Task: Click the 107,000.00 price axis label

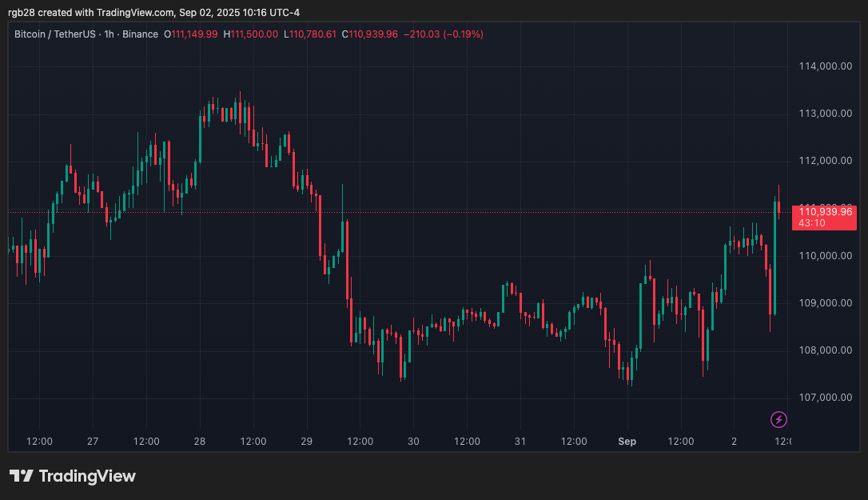Action: (825, 398)
